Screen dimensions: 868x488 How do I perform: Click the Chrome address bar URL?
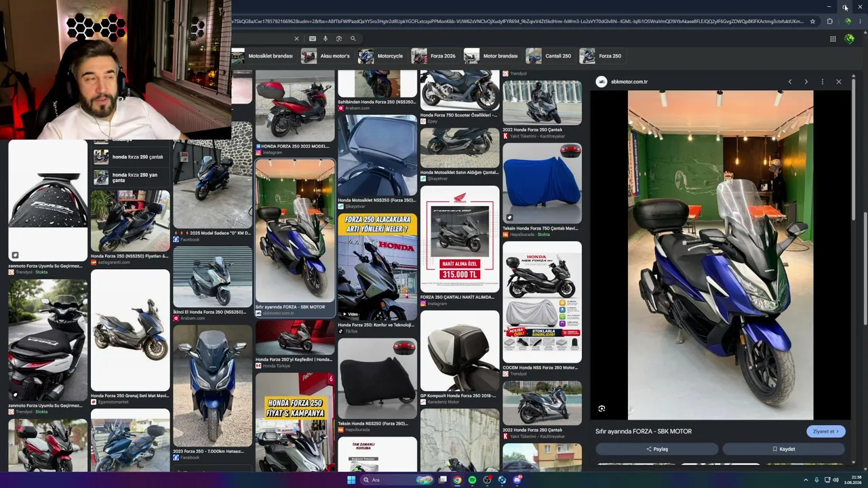(519, 21)
